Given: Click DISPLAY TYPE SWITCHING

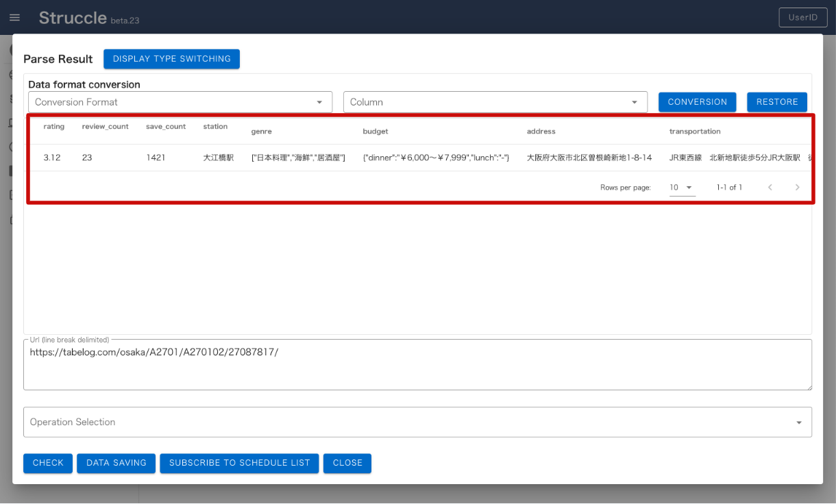Looking at the screenshot, I should click(x=171, y=59).
